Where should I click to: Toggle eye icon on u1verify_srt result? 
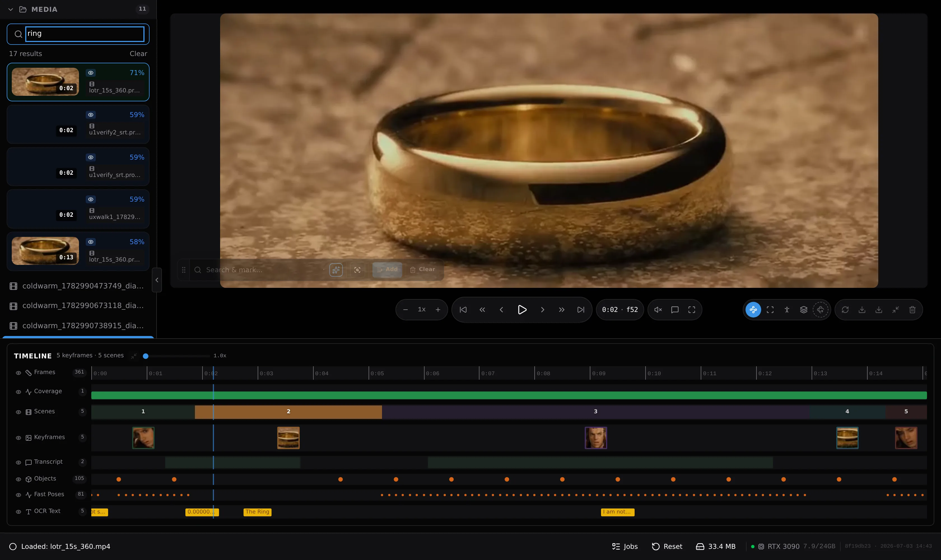90,157
